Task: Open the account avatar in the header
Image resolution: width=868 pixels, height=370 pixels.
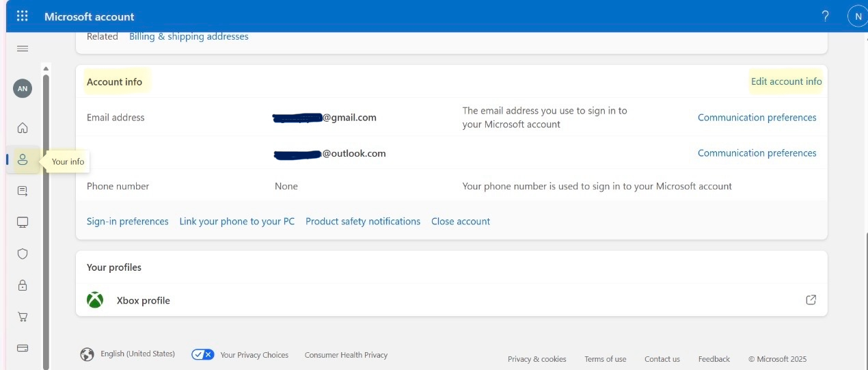Action: coord(858,16)
